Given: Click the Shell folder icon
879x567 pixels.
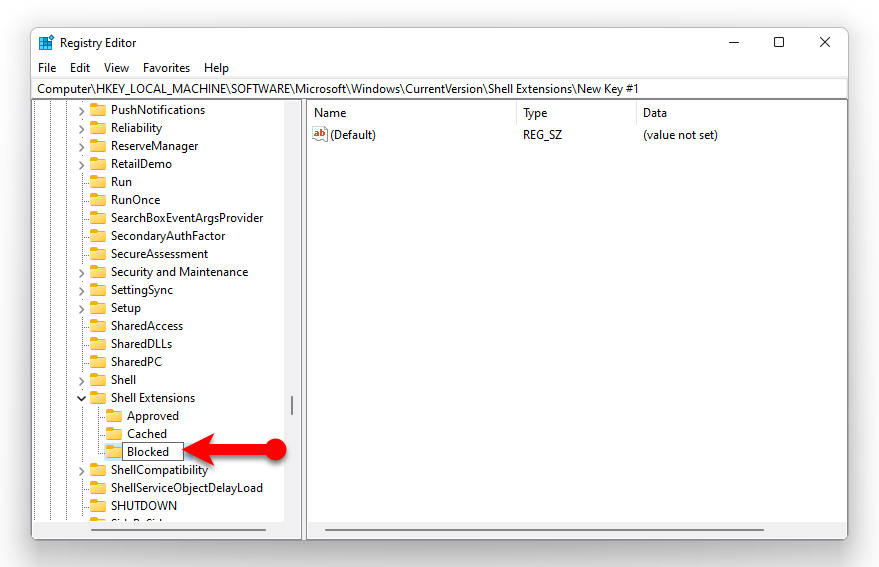Looking at the screenshot, I should [x=98, y=379].
